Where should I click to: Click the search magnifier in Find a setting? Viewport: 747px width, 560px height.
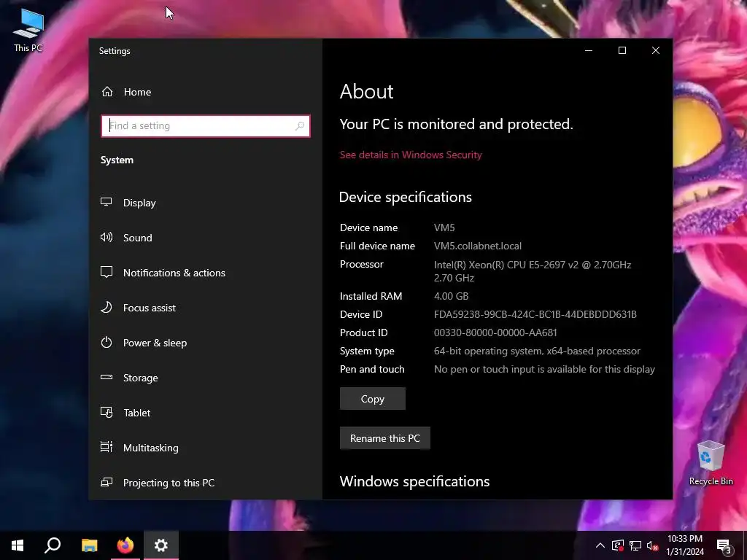(x=300, y=125)
